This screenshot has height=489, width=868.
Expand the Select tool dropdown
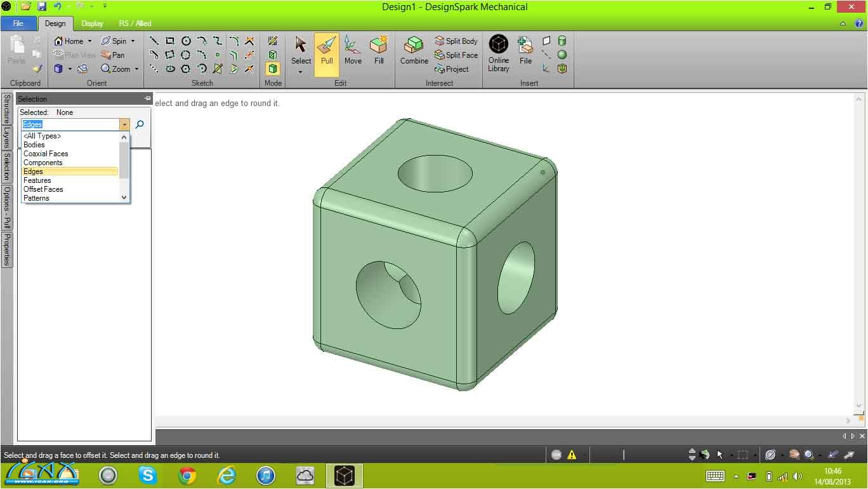click(x=301, y=72)
